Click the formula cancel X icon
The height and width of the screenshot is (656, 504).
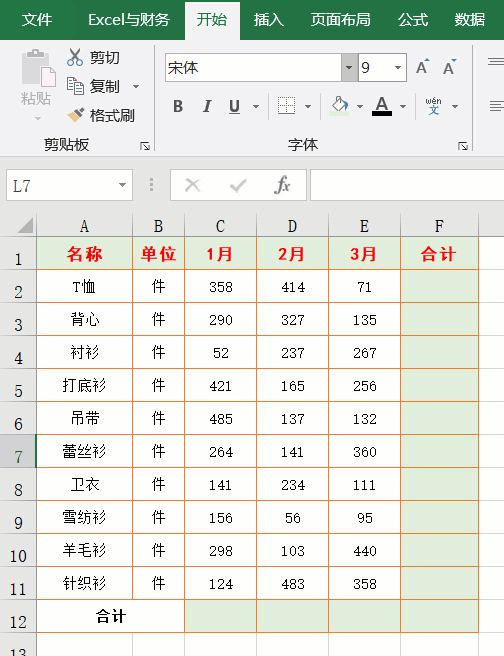(192, 185)
